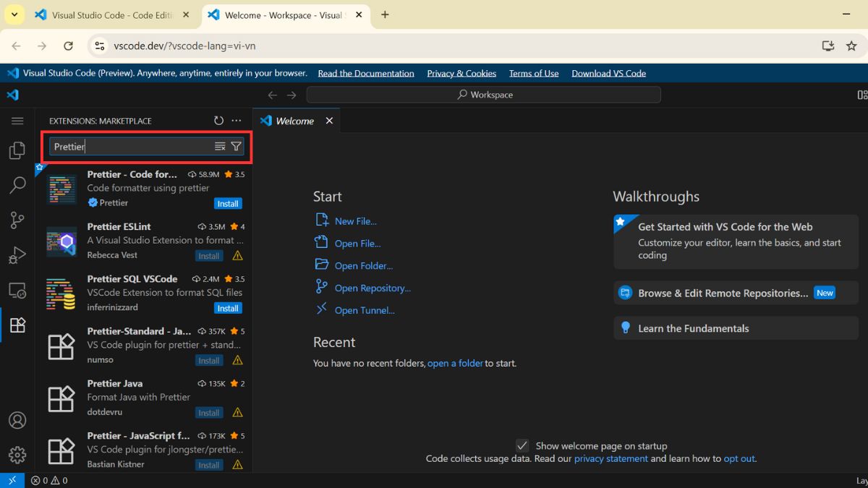The height and width of the screenshot is (488, 868).
Task: Clear extensions search results
Action: pos(220,146)
